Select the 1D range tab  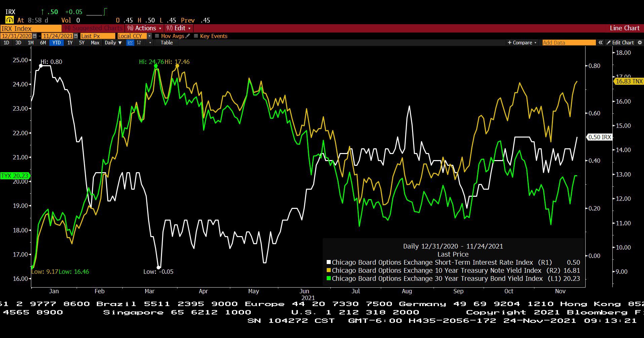(x=6, y=43)
